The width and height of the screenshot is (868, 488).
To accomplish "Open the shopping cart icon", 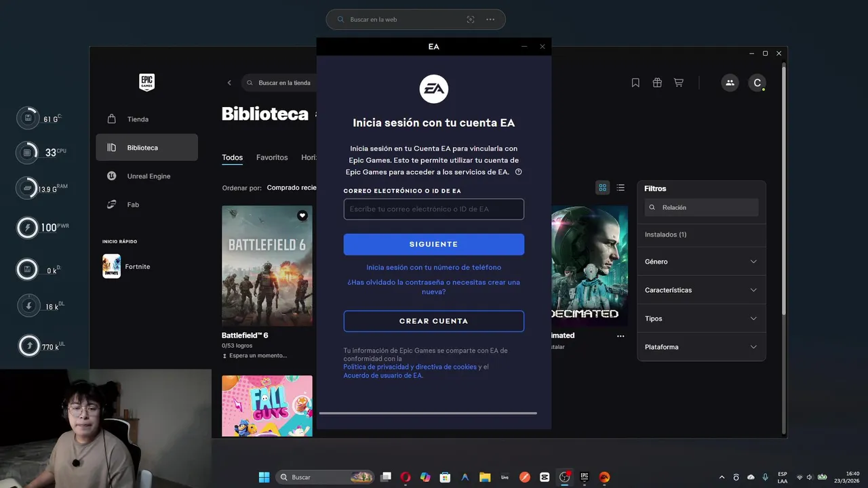I will pyautogui.click(x=678, y=83).
